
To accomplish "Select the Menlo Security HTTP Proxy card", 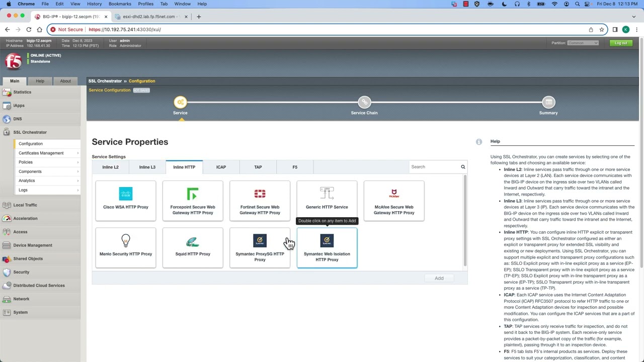I will coord(126,248).
